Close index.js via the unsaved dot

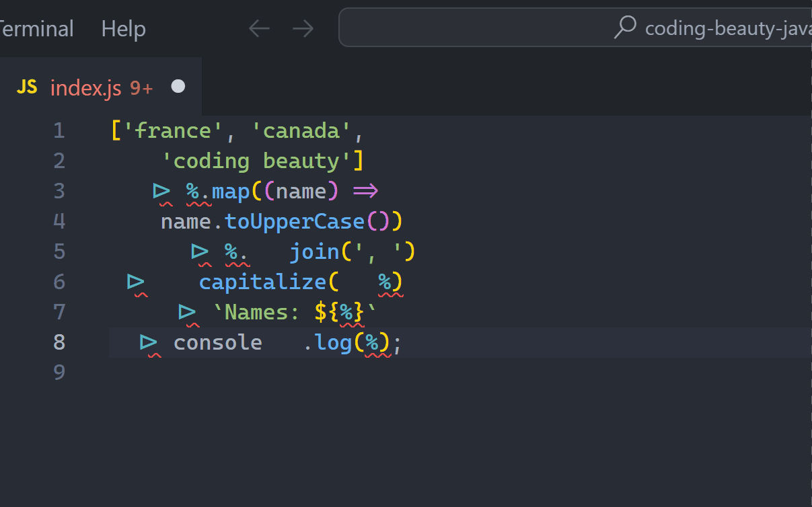(178, 87)
